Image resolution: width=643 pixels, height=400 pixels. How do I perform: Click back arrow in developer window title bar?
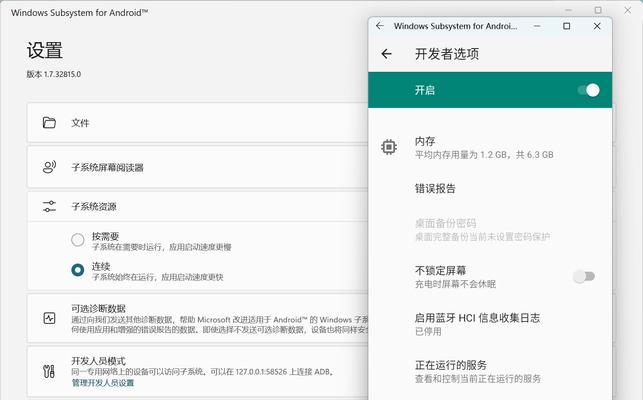coord(380,26)
